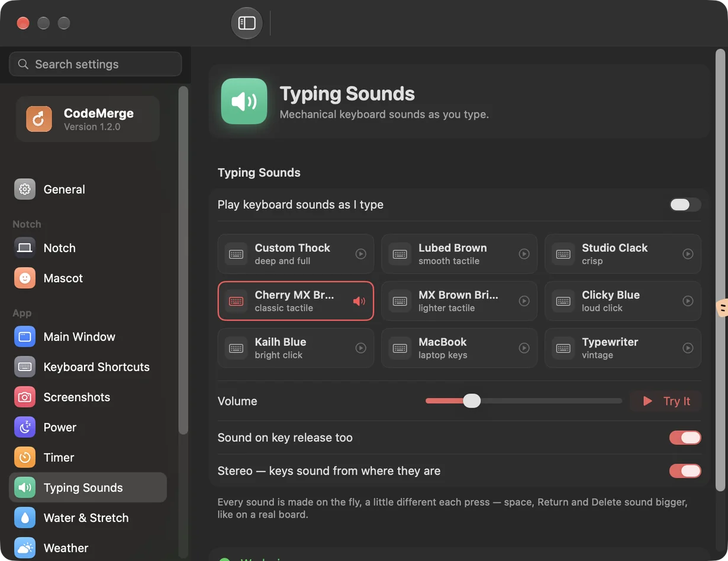Click the Mascot face icon

(x=25, y=278)
